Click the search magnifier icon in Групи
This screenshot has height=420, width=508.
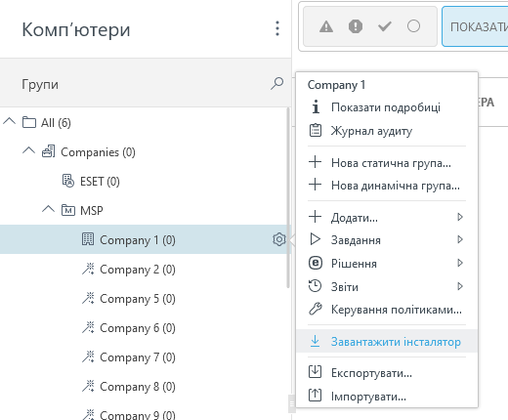[276, 84]
